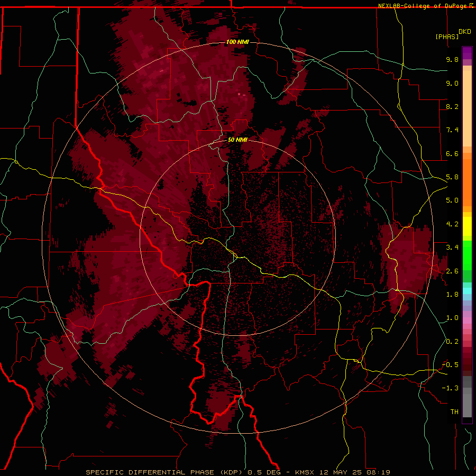Click the 8.2 color scale value
The image size is (476, 476).
point(452,106)
